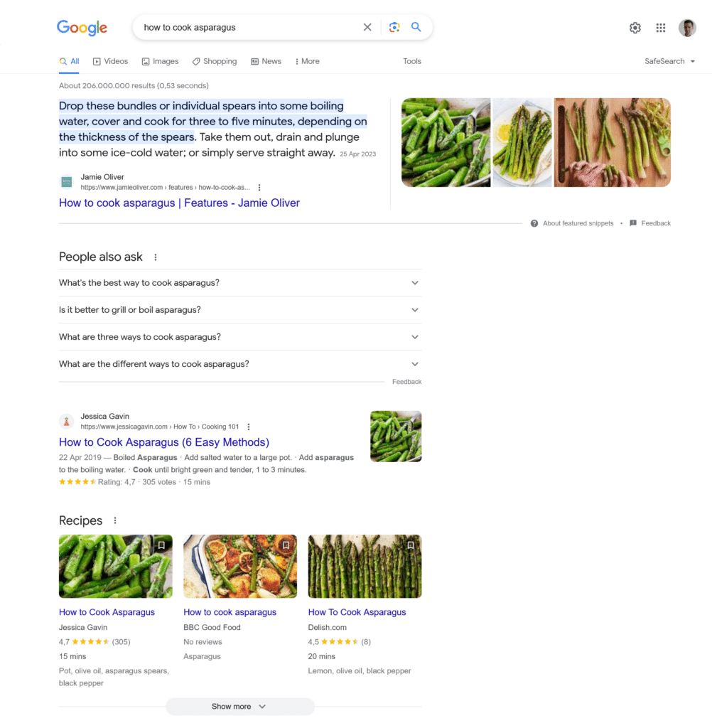Viewport: 712px width, 728px height.
Task: Bookmark the Delish.com asparagus recipe
Action: point(411,545)
